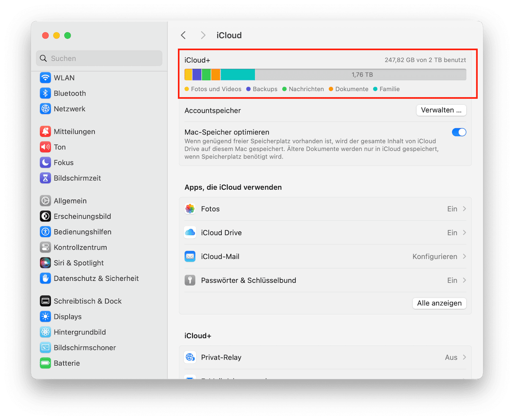
Task: Expand iCloud Drive row chevron
Action: [464, 233]
